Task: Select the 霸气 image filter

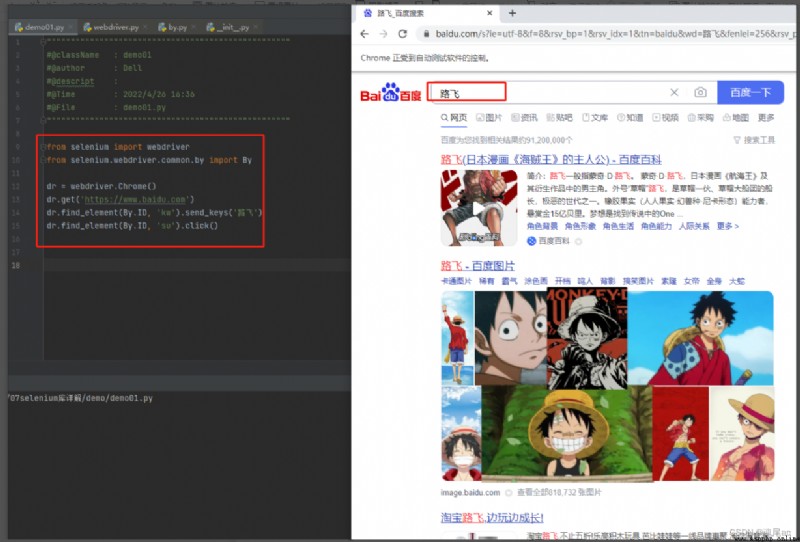Action: tap(509, 281)
